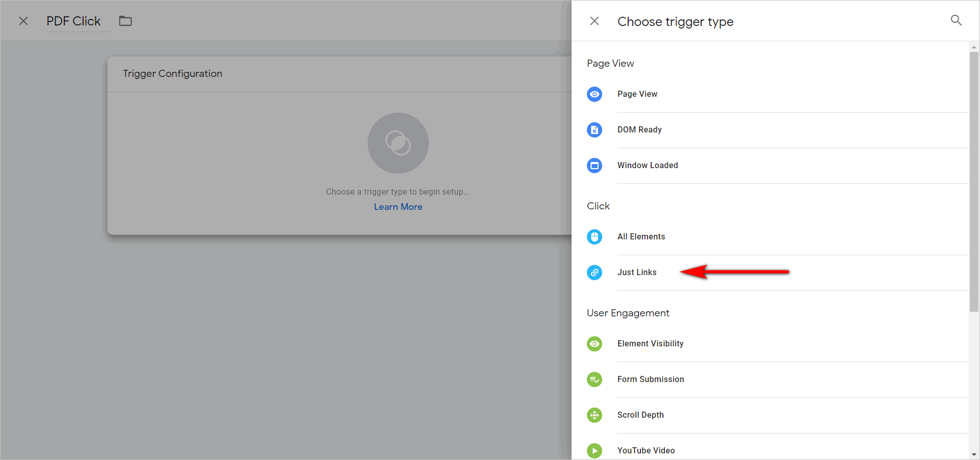Image resolution: width=980 pixels, height=460 pixels.
Task: Select the DOM Ready trigger icon
Action: (595, 129)
